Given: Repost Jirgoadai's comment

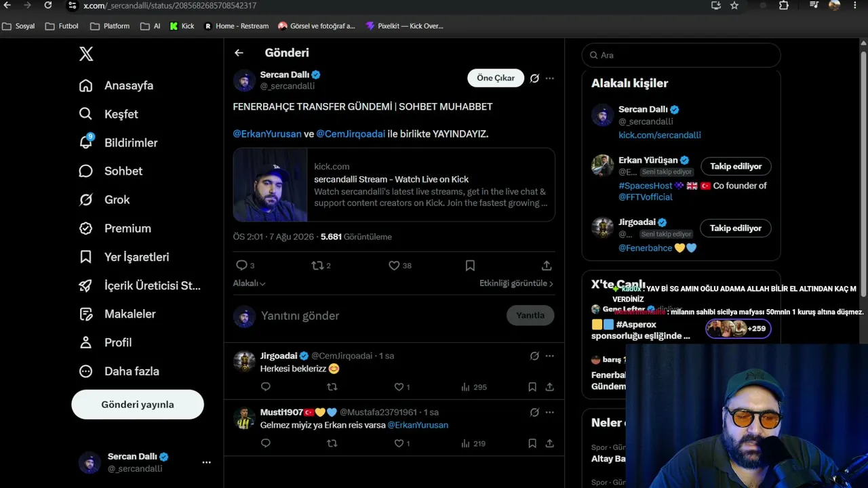Looking at the screenshot, I should pyautogui.click(x=332, y=387).
